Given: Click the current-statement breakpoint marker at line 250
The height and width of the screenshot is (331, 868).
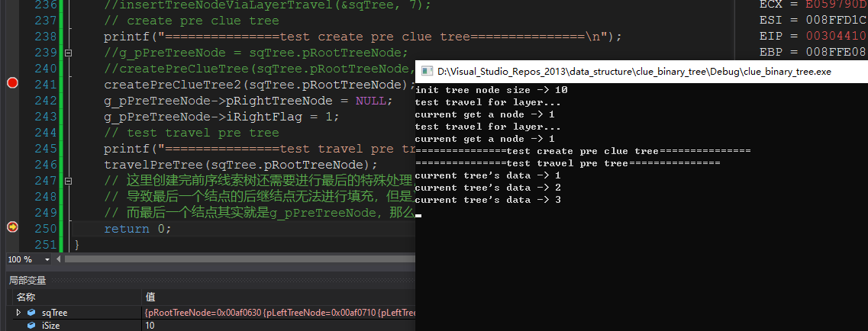Looking at the screenshot, I should point(12,227).
